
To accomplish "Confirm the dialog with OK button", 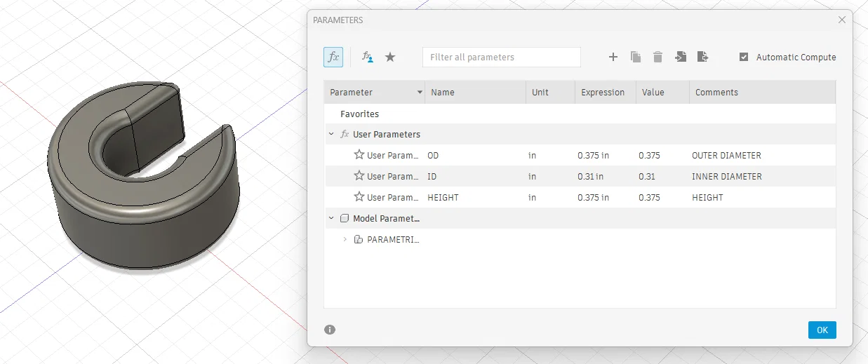I will (x=822, y=330).
